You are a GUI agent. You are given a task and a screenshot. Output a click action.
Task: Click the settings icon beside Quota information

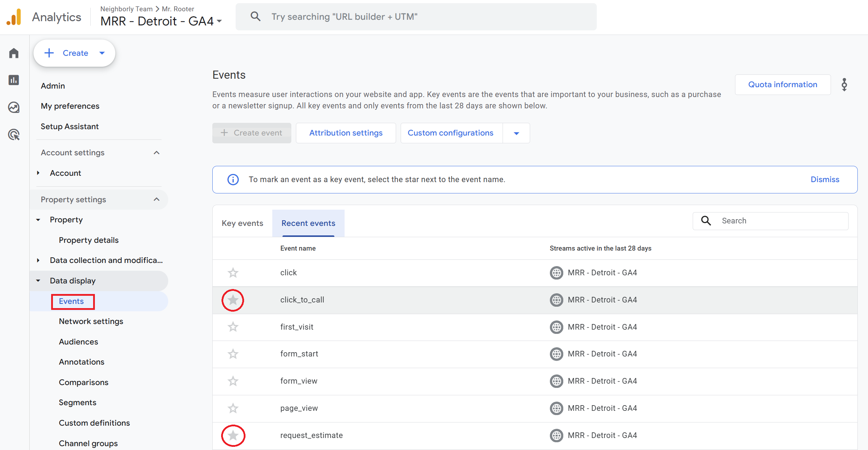pos(844,85)
